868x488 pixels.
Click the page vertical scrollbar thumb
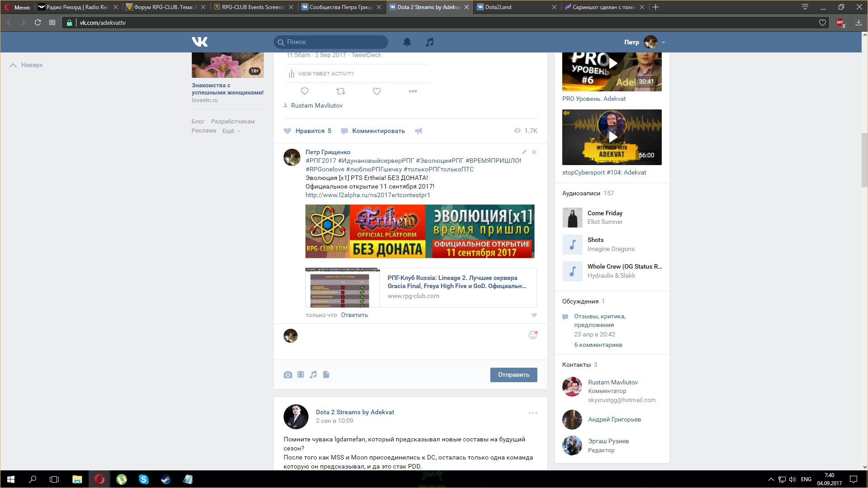pyautogui.click(x=864, y=159)
